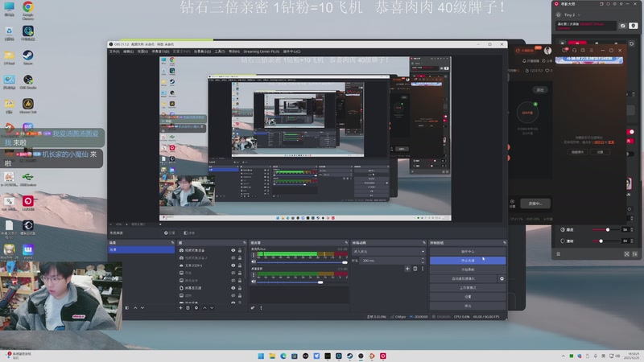Open transition properties dots menu

tap(422, 269)
